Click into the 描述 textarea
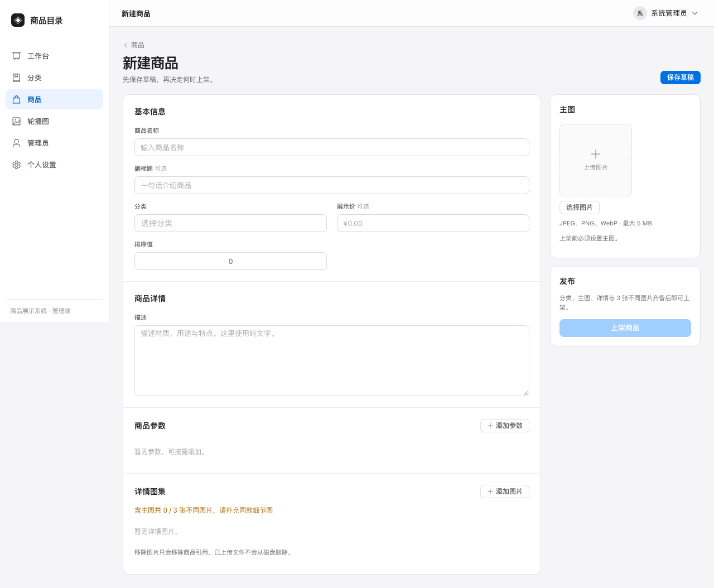The width and height of the screenshot is (714, 588). click(x=332, y=360)
